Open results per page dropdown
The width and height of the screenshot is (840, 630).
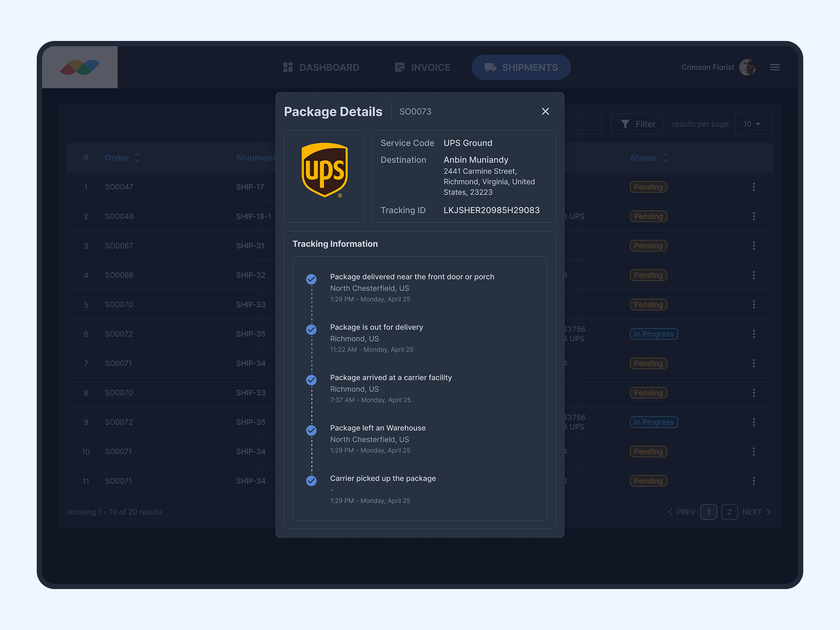754,124
